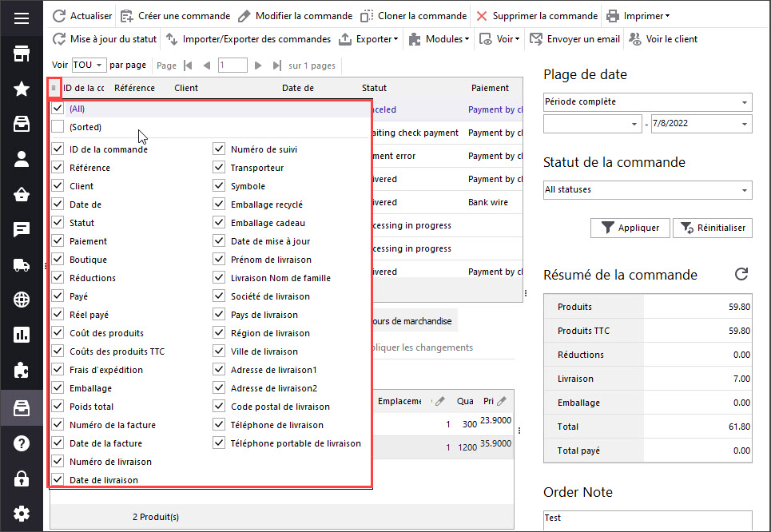
Task: Click Mise à jour du statut
Action: (105, 39)
